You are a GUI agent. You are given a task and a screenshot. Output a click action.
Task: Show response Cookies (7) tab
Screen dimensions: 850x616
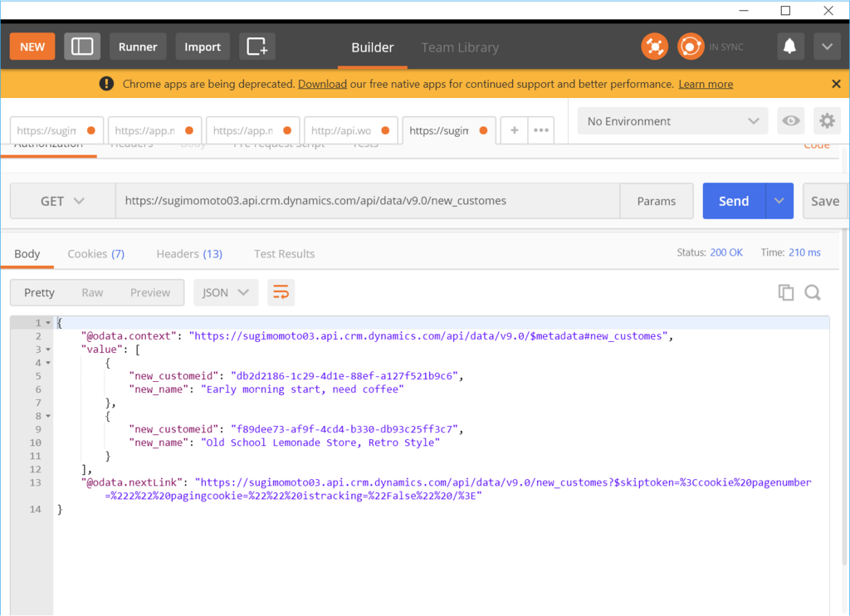coord(96,254)
